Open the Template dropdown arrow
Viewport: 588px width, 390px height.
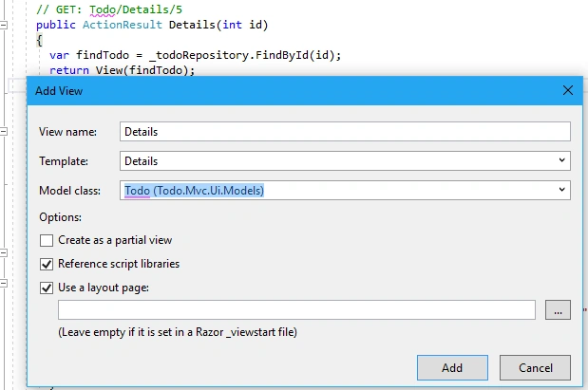(x=561, y=160)
